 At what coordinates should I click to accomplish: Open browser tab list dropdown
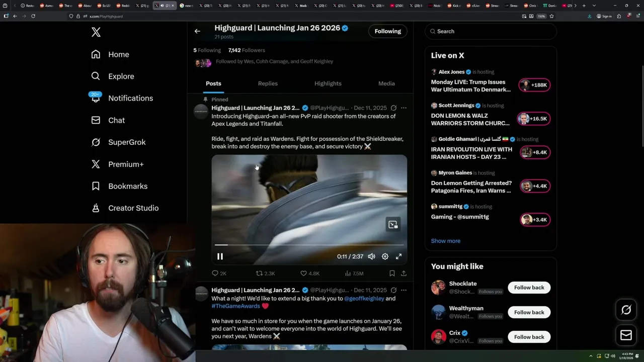(x=594, y=6)
